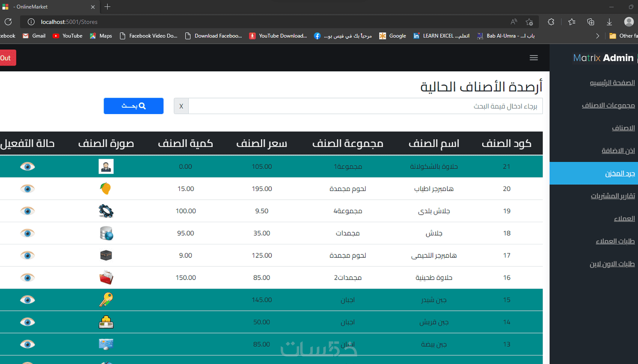Image resolution: width=638 pixels, height=364 pixels.
Task: Click the dark box image for item 17
Action: [x=106, y=255]
